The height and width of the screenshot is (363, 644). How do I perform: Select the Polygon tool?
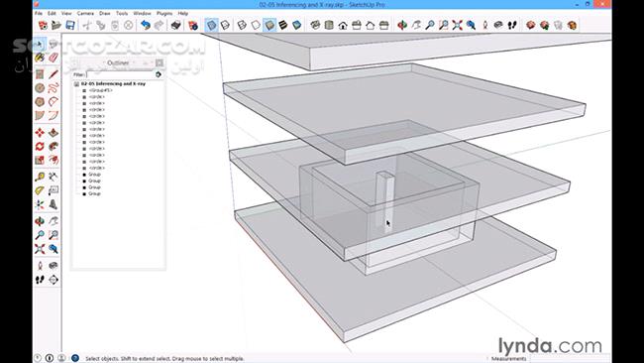[40, 101]
